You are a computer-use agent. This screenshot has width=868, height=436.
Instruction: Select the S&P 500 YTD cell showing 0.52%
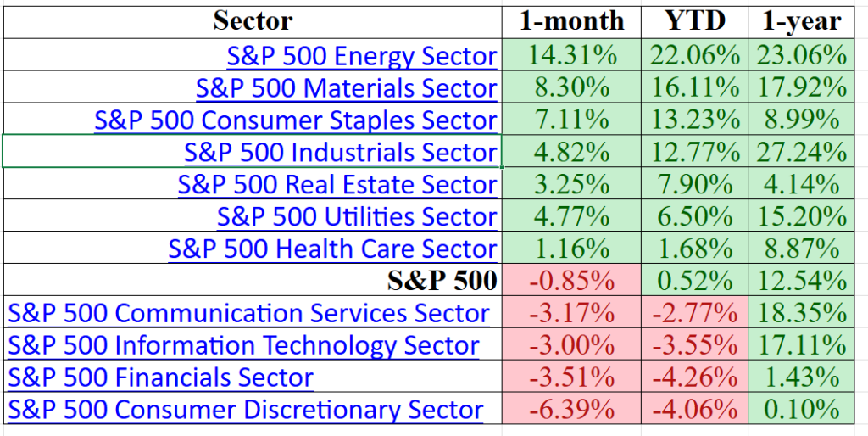(x=695, y=281)
